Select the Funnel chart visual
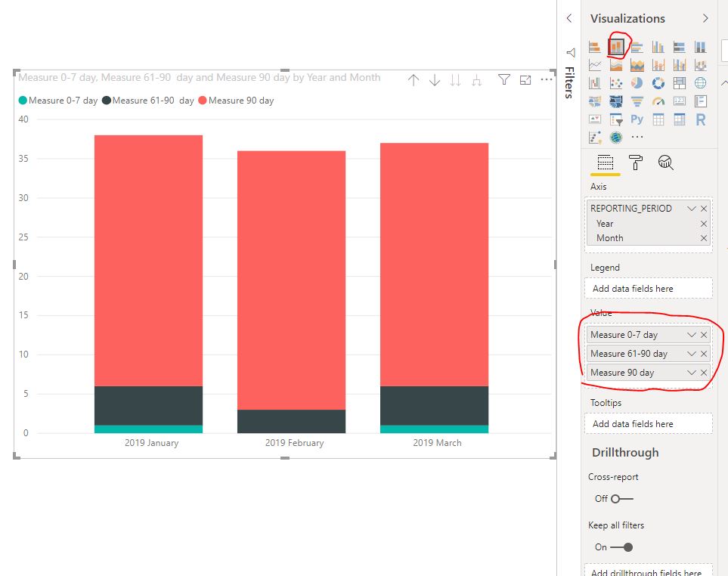The width and height of the screenshot is (728, 576). pyautogui.click(x=637, y=101)
